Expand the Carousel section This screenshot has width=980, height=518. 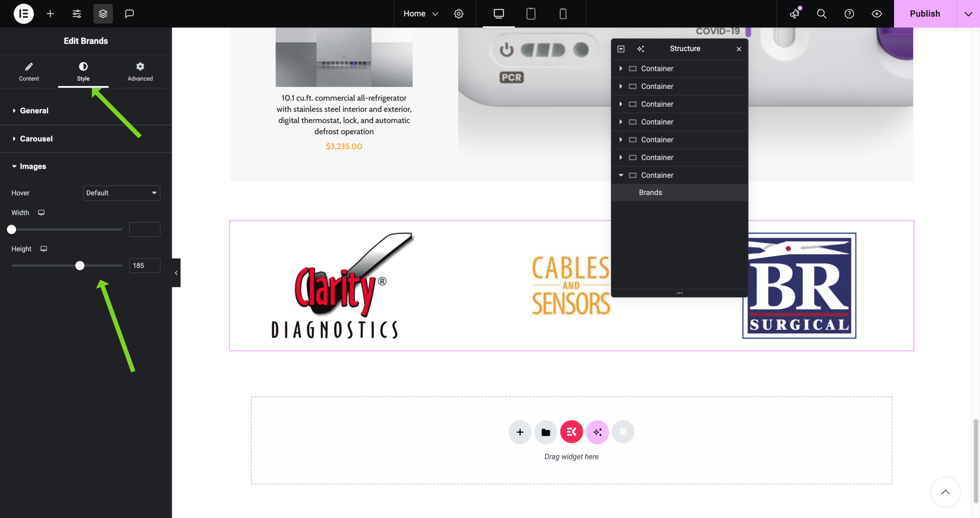click(x=86, y=139)
